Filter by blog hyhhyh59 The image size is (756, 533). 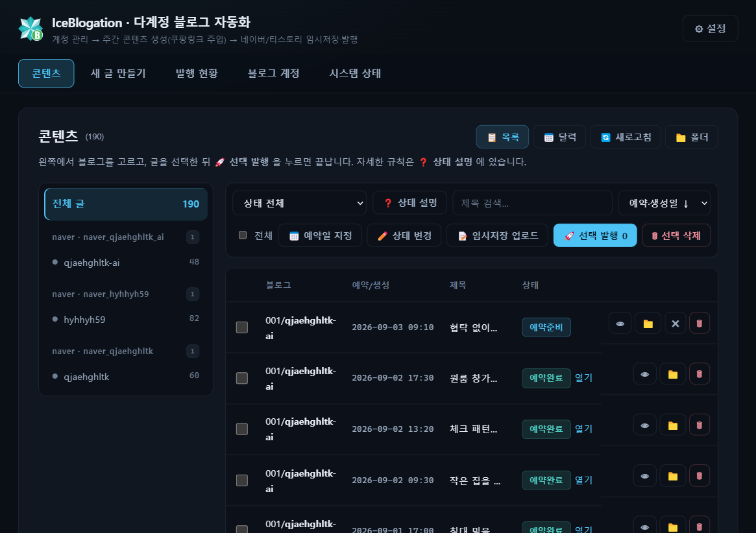(x=126, y=319)
